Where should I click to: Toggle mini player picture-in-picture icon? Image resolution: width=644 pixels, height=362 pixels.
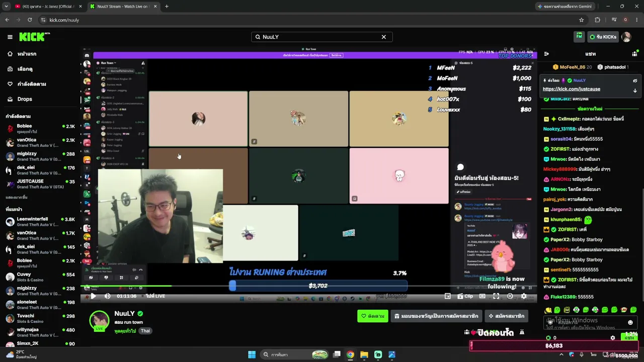(447, 296)
